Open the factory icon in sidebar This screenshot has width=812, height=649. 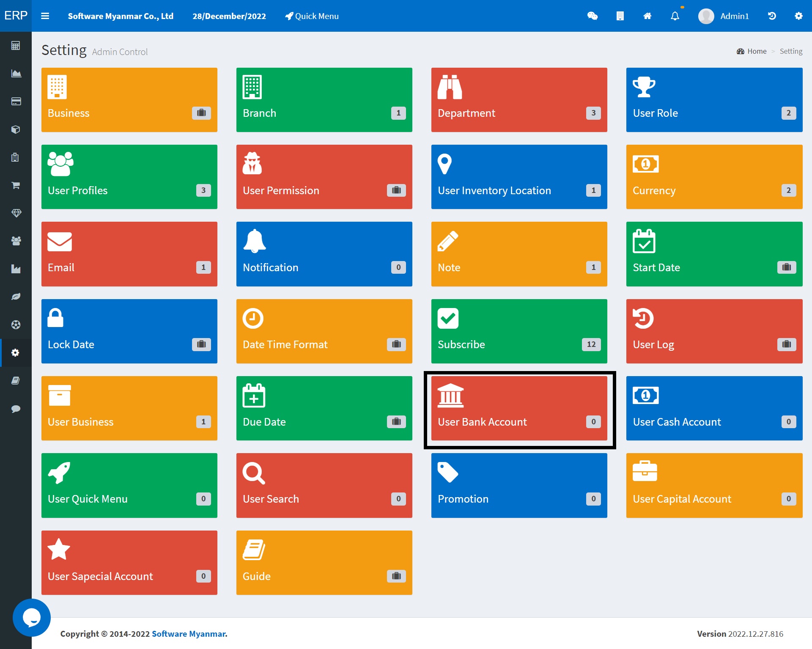click(16, 269)
